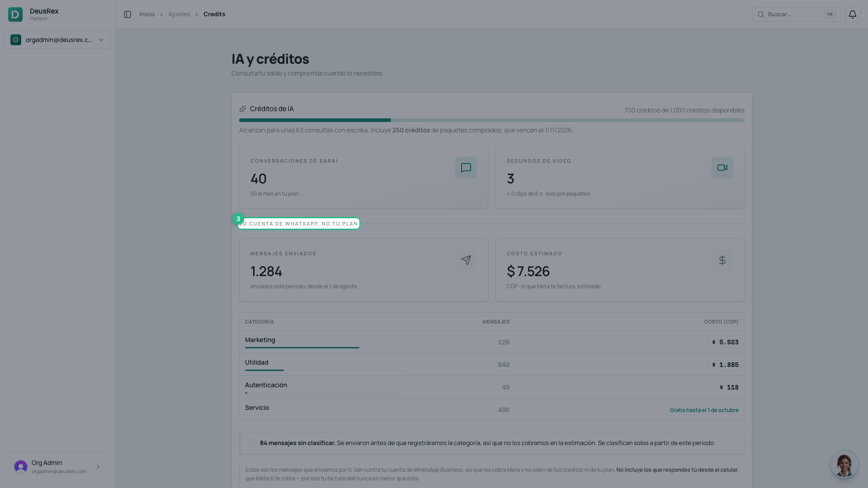Click the AI credits progress bar
The height and width of the screenshot is (488, 868).
tap(491, 120)
